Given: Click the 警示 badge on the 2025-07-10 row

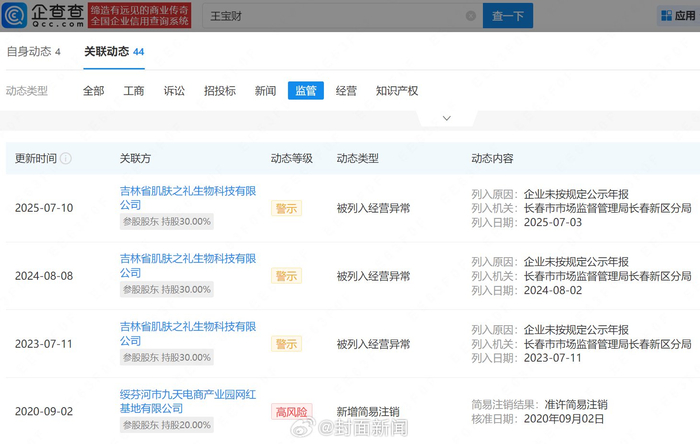Looking at the screenshot, I should [x=286, y=208].
